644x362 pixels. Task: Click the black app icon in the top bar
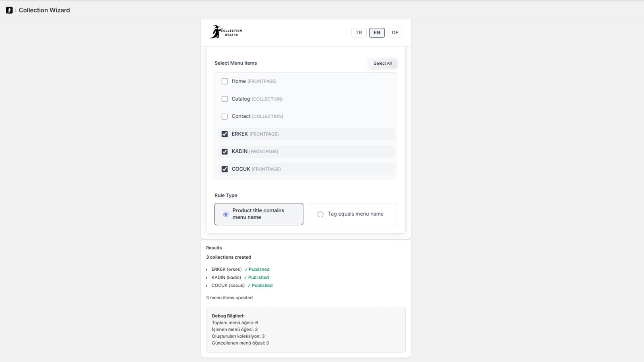click(x=9, y=10)
